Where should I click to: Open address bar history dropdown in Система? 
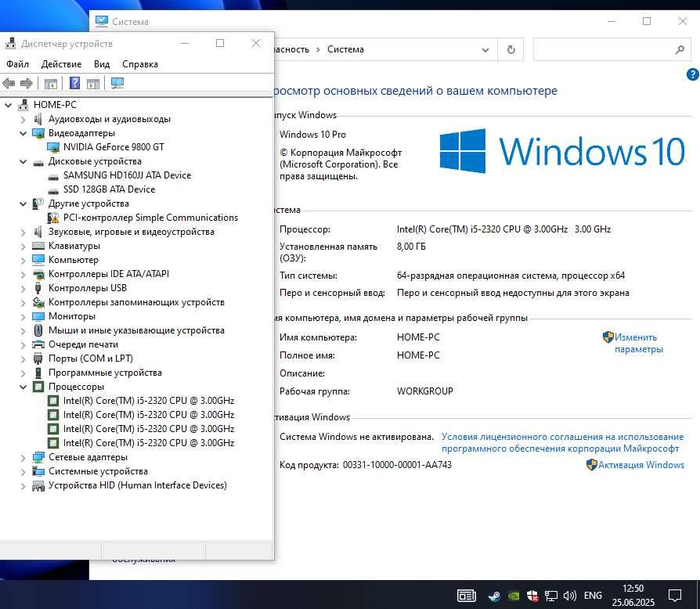[485, 49]
